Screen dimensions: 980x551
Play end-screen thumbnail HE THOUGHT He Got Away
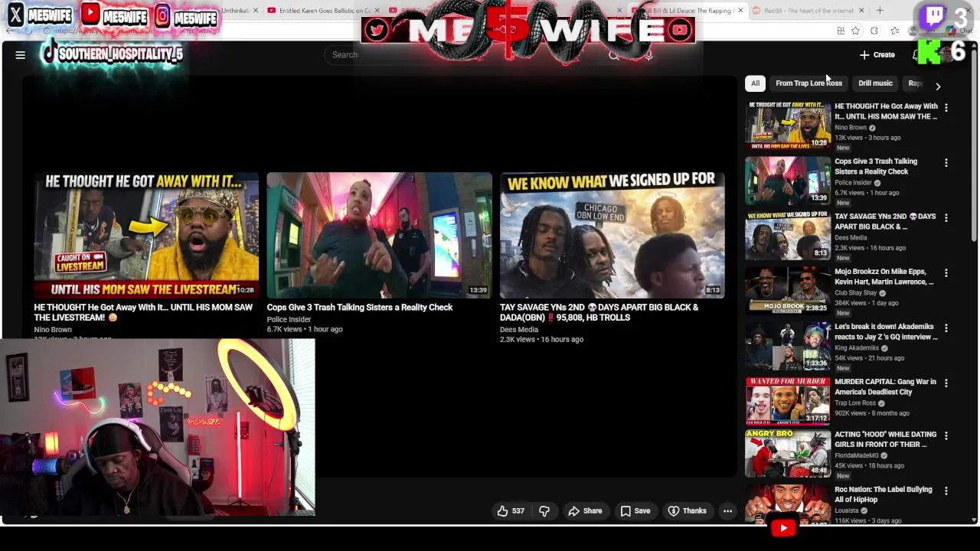pos(146,235)
